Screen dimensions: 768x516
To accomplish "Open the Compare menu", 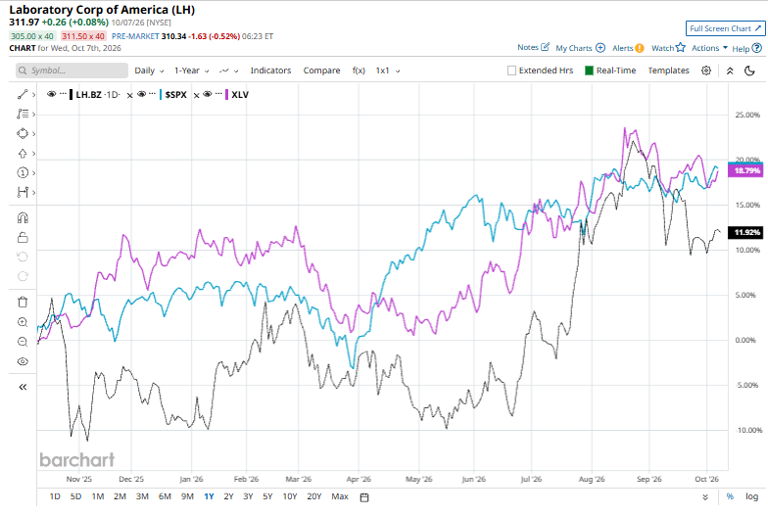I will point(321,70).
